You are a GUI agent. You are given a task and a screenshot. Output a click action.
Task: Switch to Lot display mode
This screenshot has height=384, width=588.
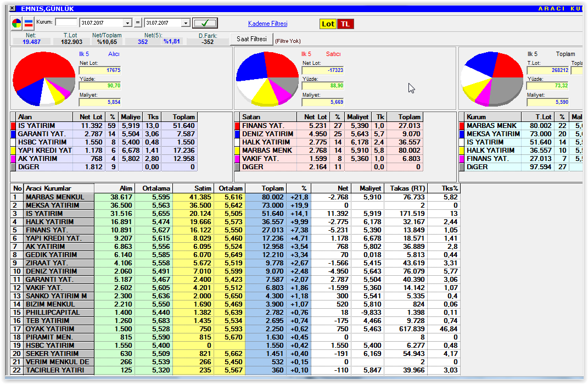click(x=328, y=24)
